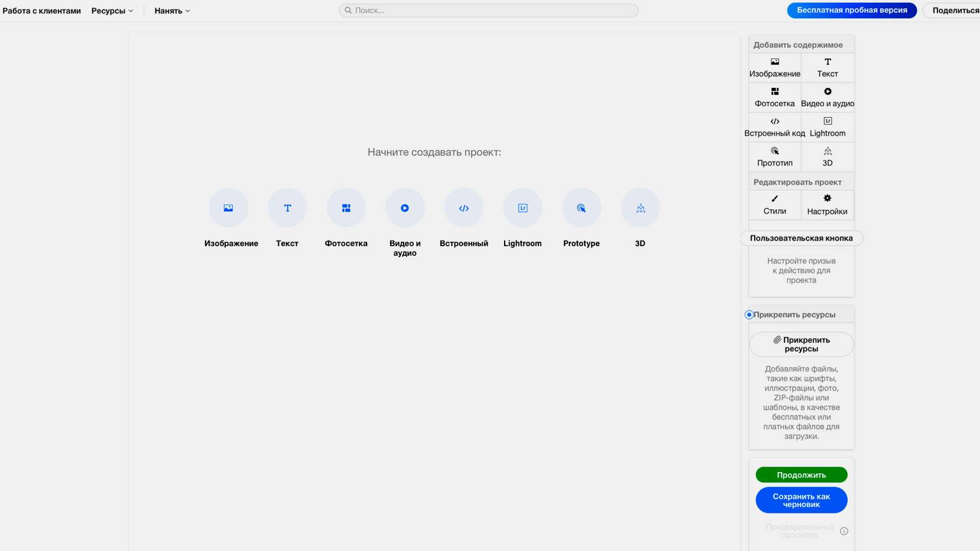This screenshot has width=980, height=551.
Task: Click the green Продолжить button
Action: (x=801, y=475)
